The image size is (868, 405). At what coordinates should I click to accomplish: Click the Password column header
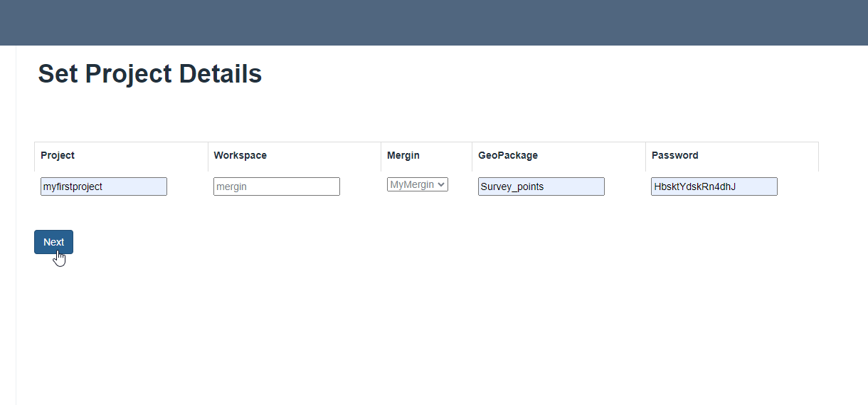coord(675,155)
